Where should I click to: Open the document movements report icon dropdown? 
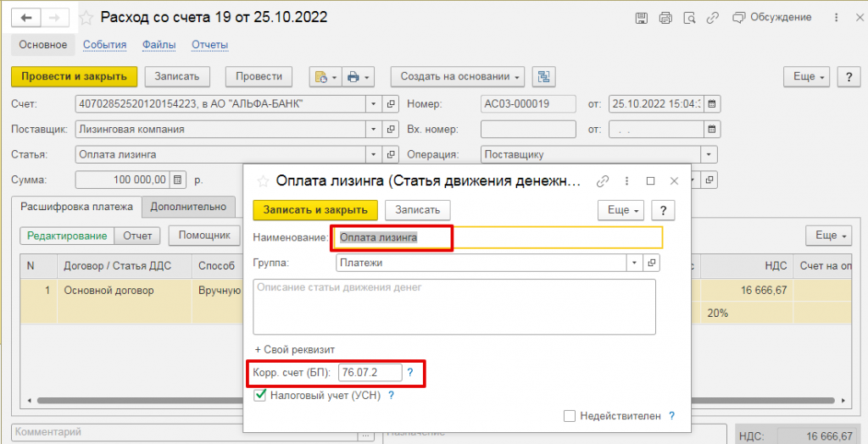[x=325, y=77]
